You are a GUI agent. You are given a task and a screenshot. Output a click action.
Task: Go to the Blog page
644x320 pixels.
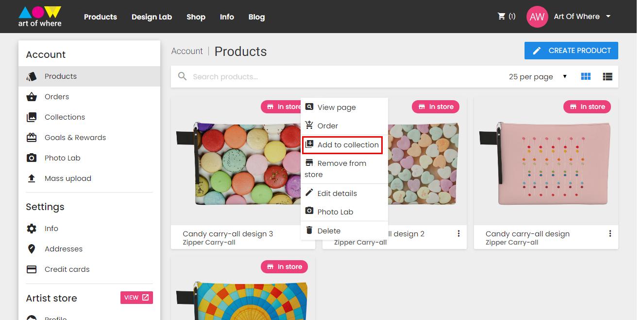click(x=256, y=17)
